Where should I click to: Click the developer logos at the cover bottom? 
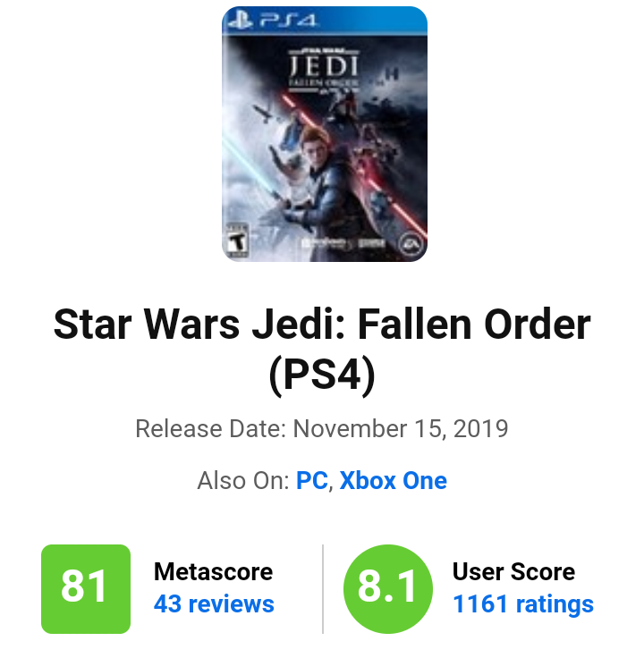coord(343,243)
